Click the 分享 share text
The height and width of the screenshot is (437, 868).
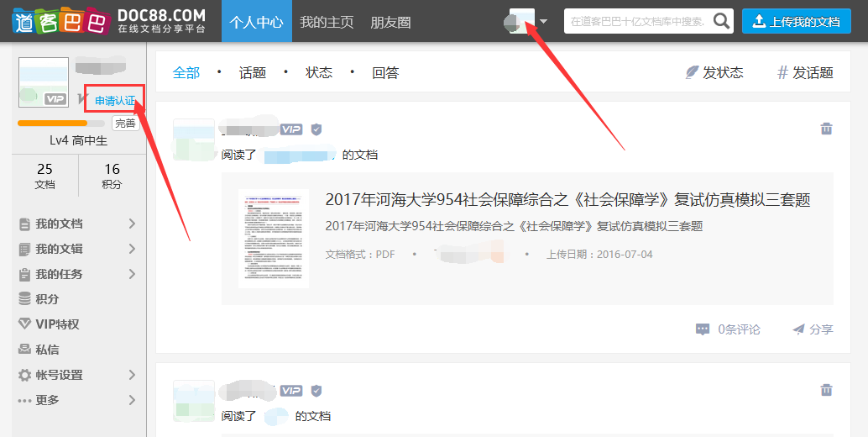click(821, 329)
